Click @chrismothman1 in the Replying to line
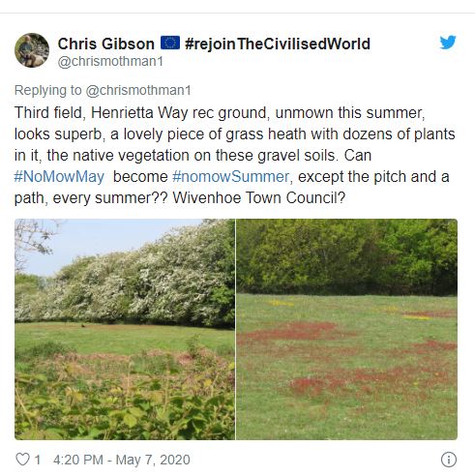Screen dimensions: 475x476 point(138,90)
